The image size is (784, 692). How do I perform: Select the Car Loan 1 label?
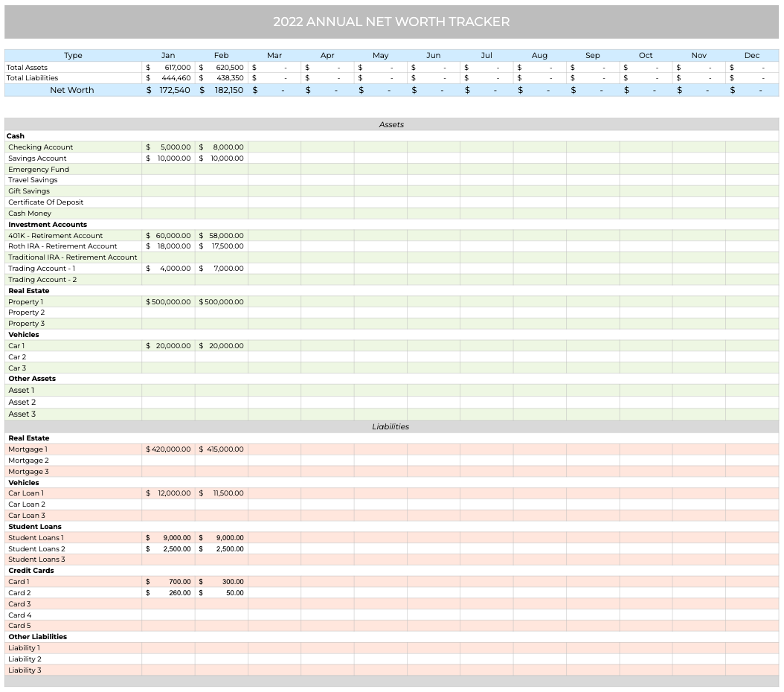click(26, 493)
